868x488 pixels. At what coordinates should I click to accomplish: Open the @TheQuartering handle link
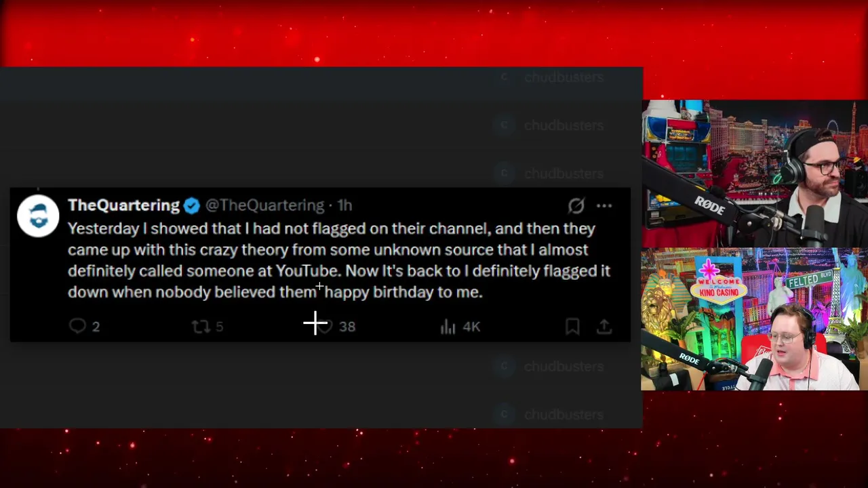pyautogui.click(x=264, y=205)
